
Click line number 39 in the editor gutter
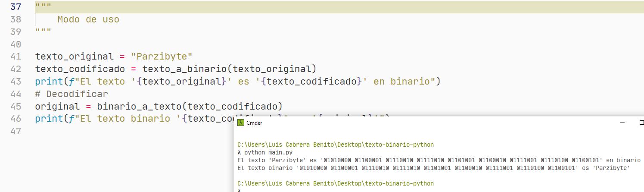click(16, 32)
